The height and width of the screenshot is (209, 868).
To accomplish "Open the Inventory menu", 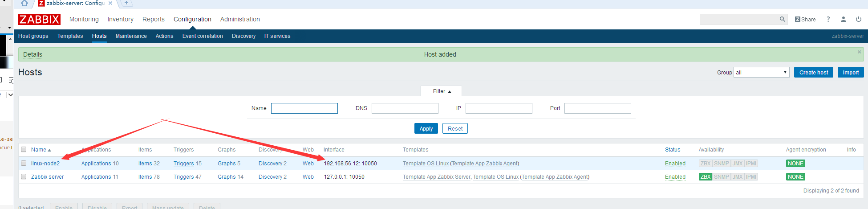I will click(120, 19).
